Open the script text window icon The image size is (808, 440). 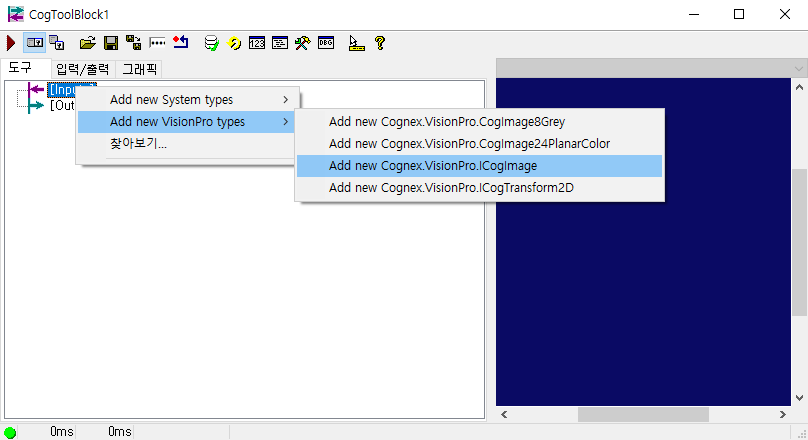280,43
